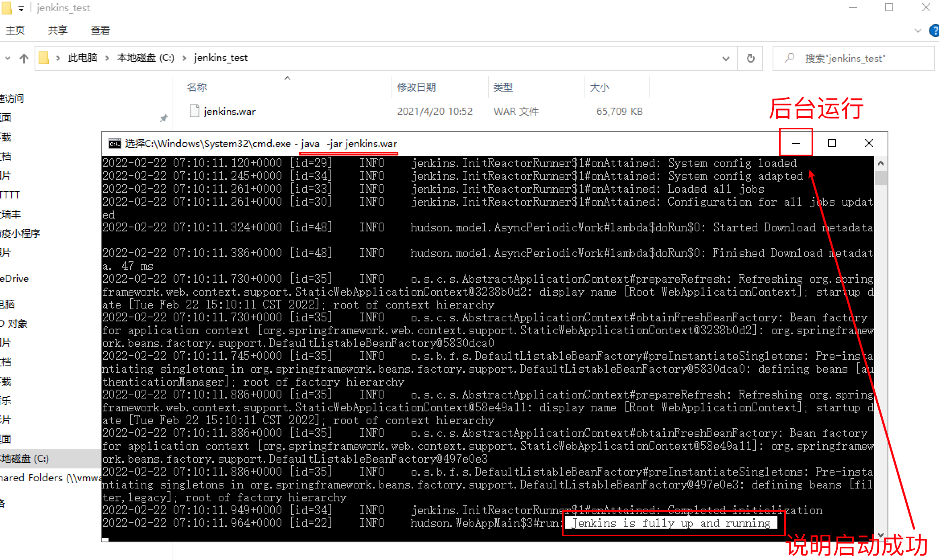
Task: Sort files by the 修改日期 column header
Action: tap(416, 87)
